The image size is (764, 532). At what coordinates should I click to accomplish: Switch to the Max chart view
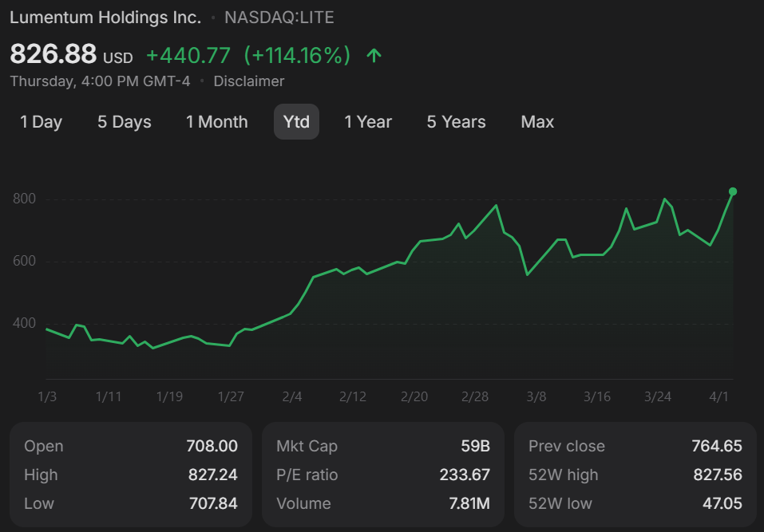coord(536,121)
